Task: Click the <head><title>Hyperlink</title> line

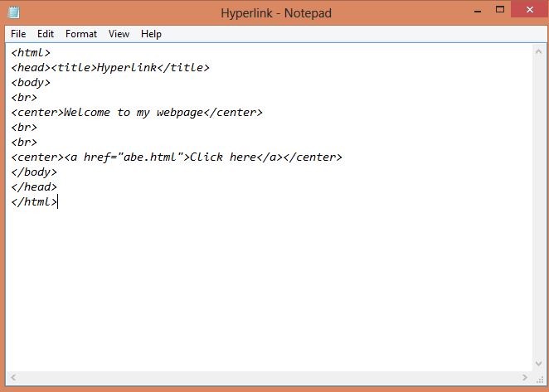Action: (x=110, y=68)
